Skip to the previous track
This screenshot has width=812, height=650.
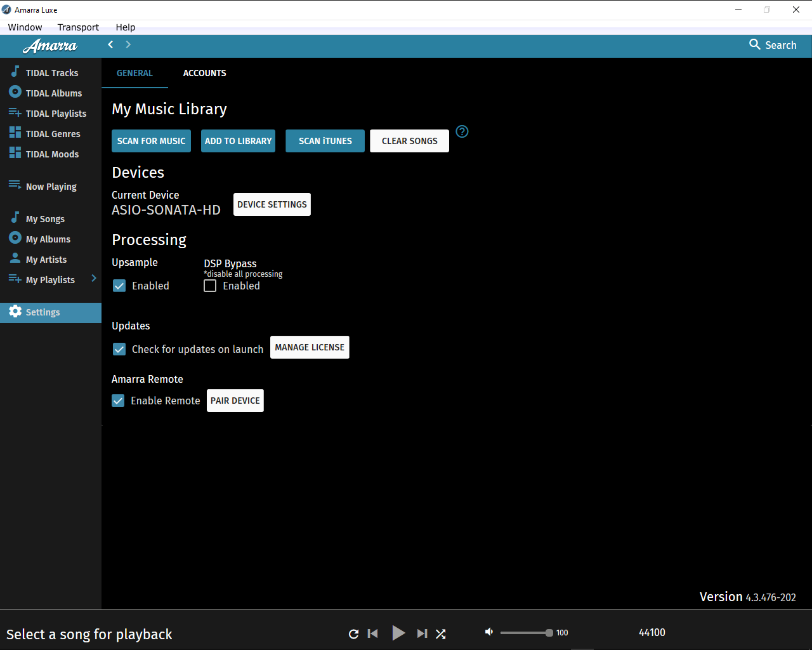(373, 633)
